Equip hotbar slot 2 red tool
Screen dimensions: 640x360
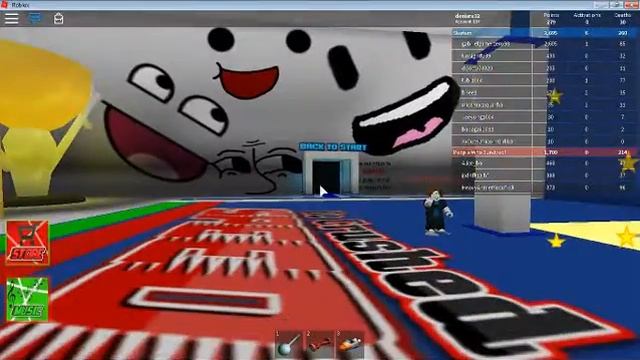coord(319,344)
